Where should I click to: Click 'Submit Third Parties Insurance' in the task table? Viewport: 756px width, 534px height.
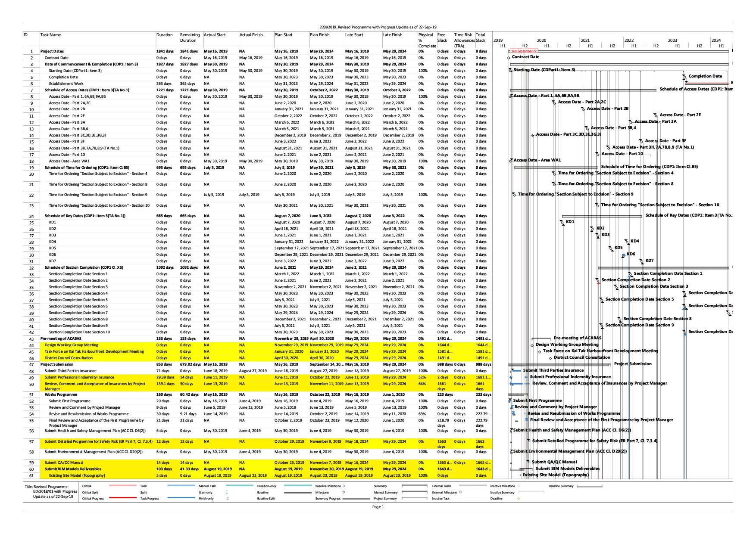click(x=71, y=371)
